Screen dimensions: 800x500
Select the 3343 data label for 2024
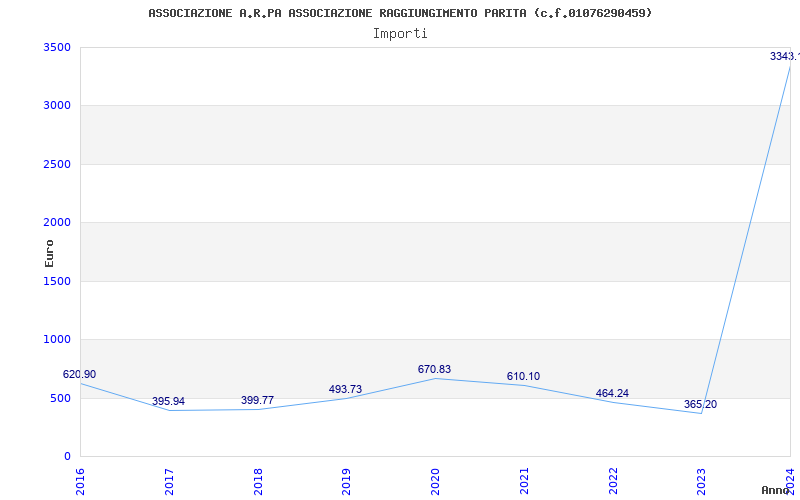[x=785, y=57]
